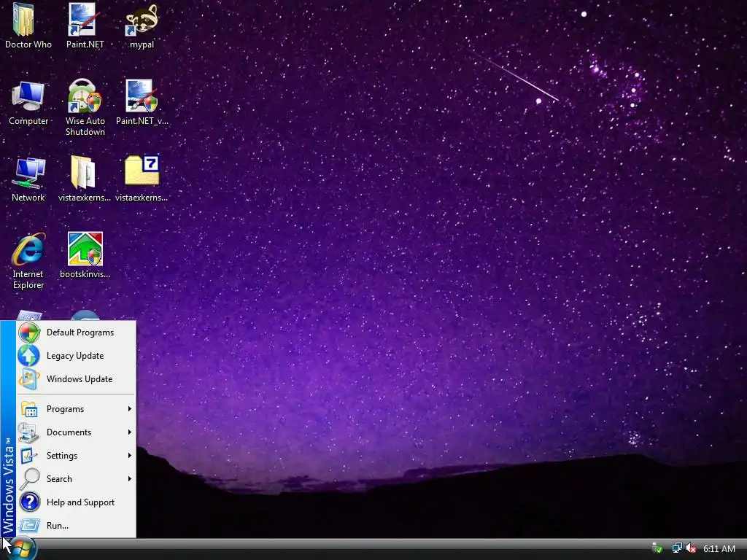Expand the Settings submenu
The width and height of the screenshot is (747, 560).
pyautogui.click(x=76, y=456)
